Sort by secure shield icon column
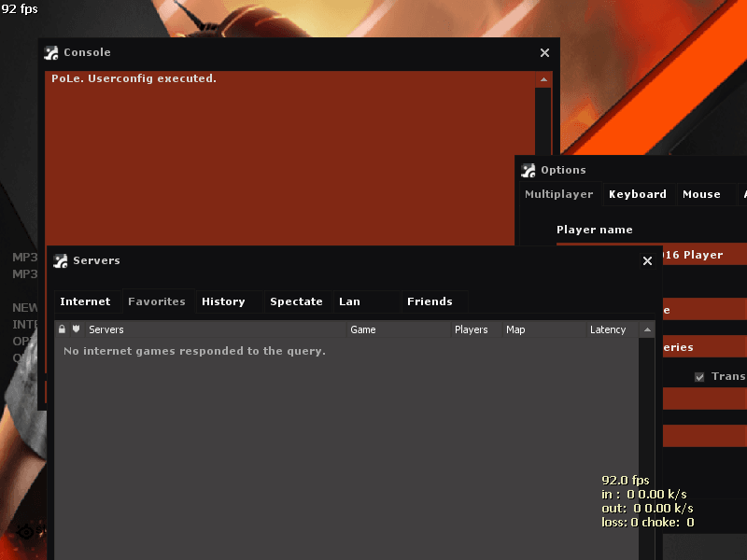 [77, 329]
